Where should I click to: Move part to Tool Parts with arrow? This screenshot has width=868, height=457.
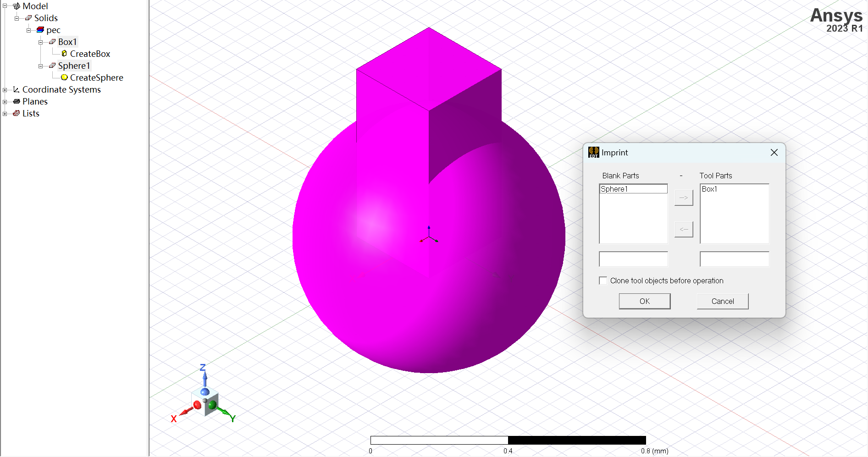tap(684, 198)
